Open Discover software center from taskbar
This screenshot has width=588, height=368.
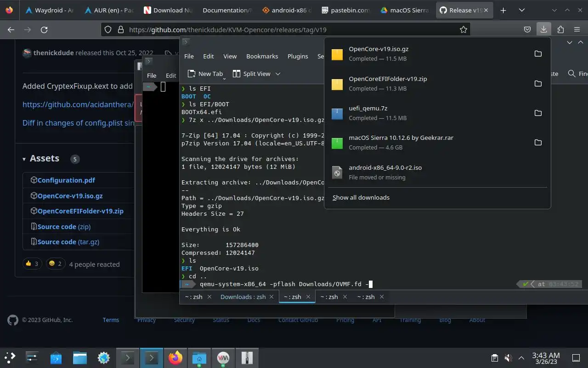(x=56, y=357)
